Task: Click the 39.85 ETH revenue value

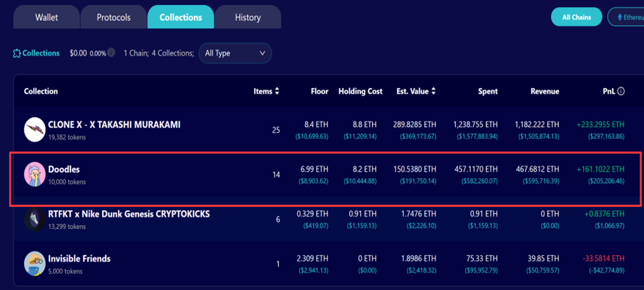Action: pyautogui.click(x=543, y=259)
